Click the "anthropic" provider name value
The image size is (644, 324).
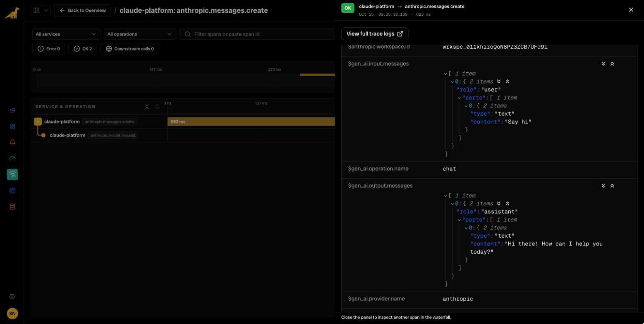(x=458, y=299)
